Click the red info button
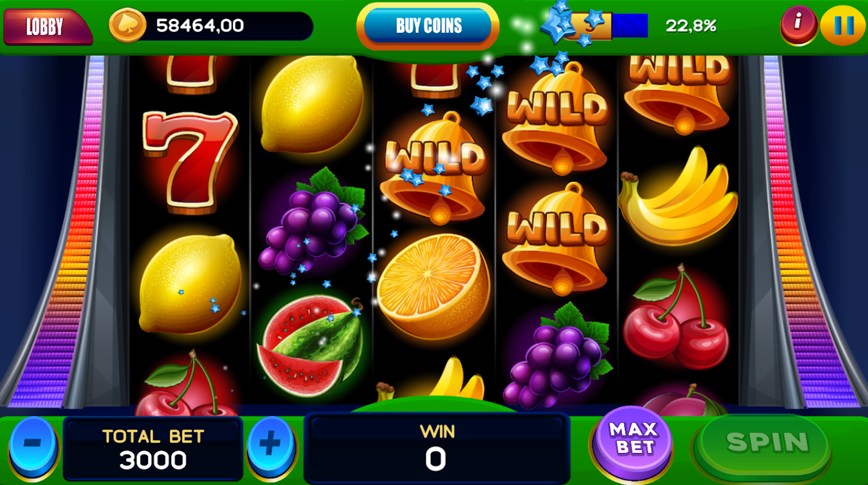 799,23
